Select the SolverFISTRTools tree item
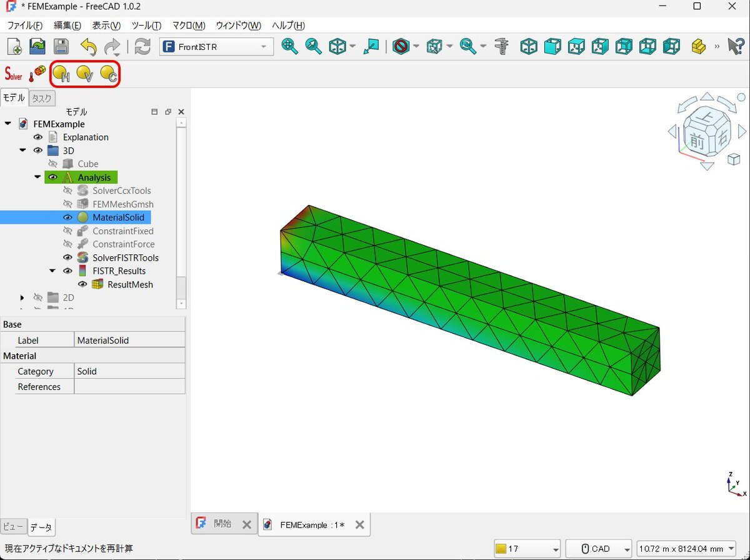 point(125,257)
